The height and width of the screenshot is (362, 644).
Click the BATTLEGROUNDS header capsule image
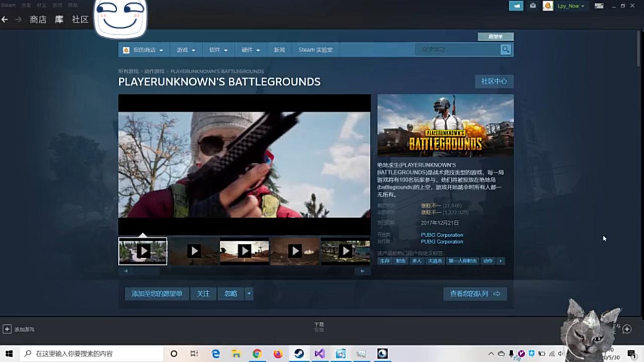[x=446, y=126]
